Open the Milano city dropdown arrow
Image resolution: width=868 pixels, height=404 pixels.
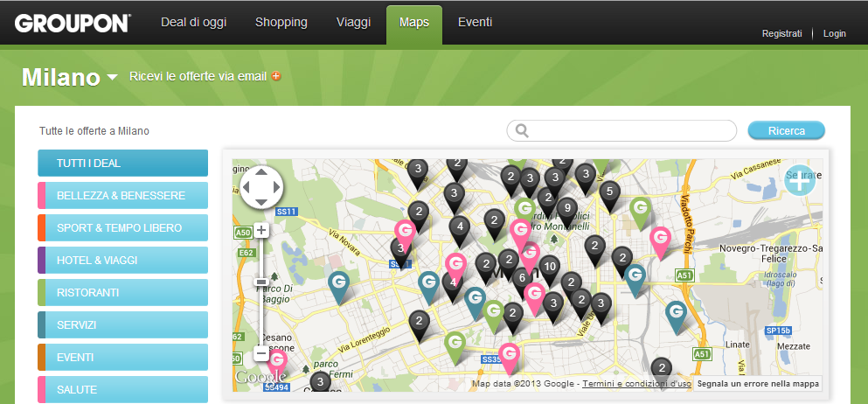[112, 78]
